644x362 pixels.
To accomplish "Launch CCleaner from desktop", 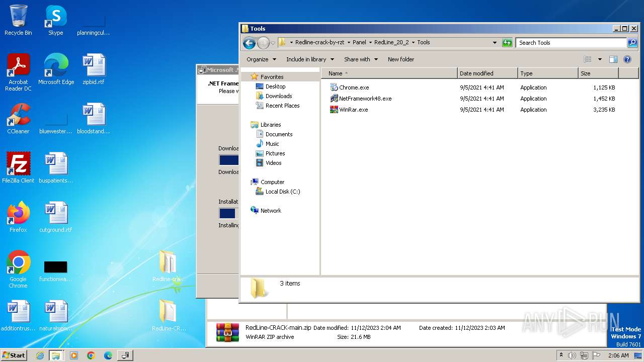I will click(18, 119).
